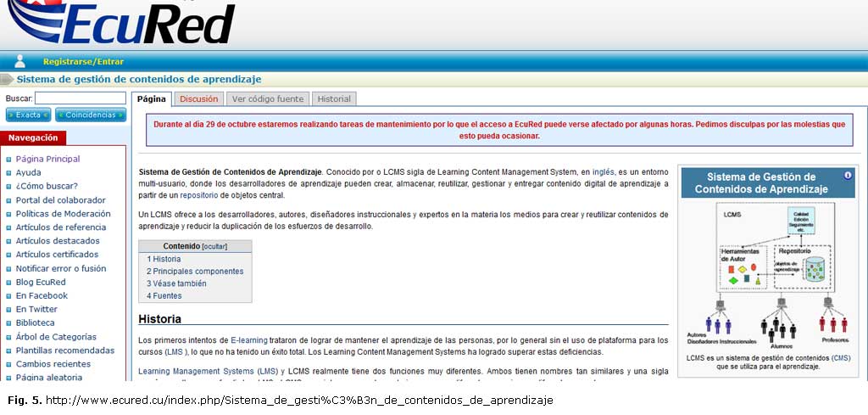868x415 pixels.
Task: Focus the Buscar search field
Action: (81, 98)
